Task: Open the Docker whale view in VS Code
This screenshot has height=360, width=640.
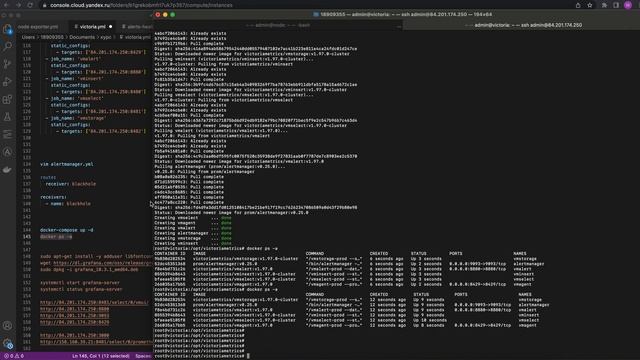Action: coord(7,169)
